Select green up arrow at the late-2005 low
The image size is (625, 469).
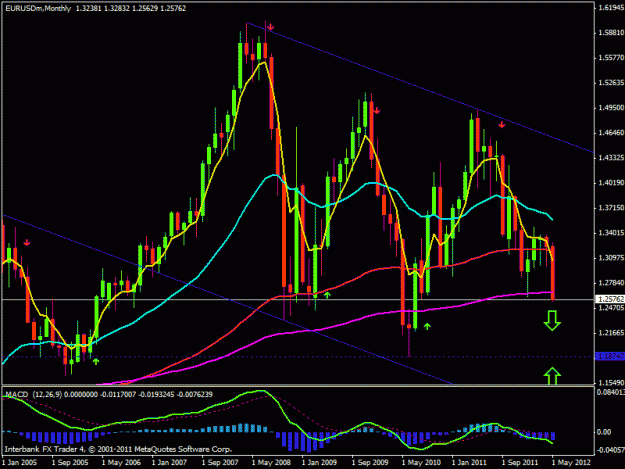click(96, 361)
